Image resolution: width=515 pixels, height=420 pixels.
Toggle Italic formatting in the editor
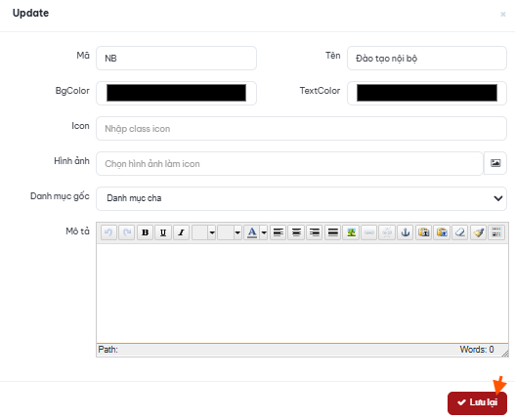tap(181, 232)
